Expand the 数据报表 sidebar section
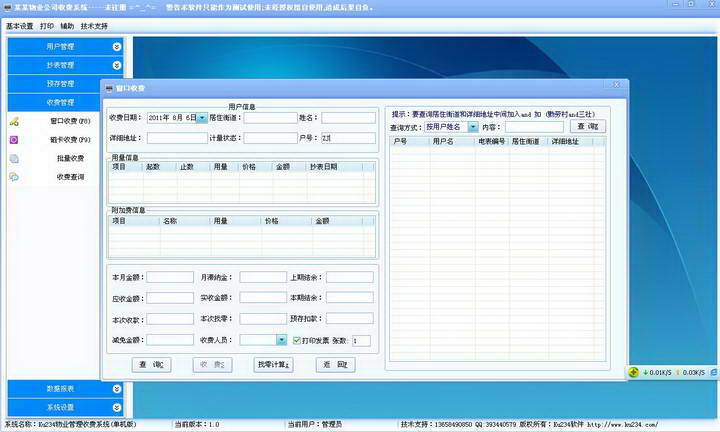 [x=117, y=389]
